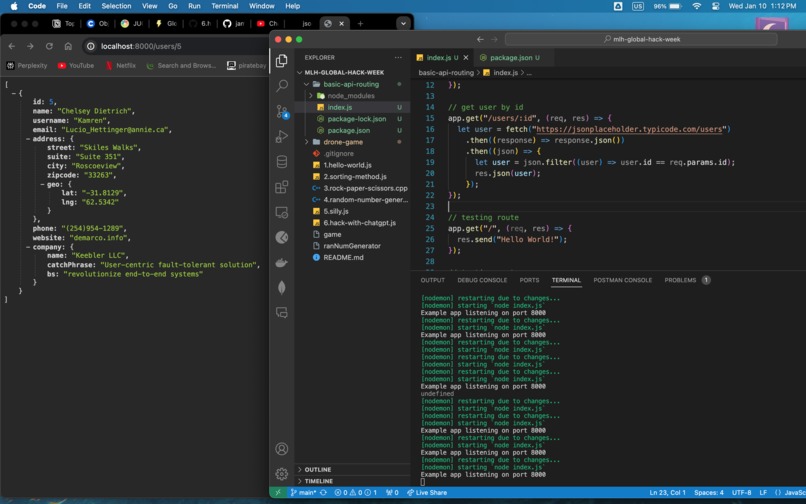
Task: Open README.md in the Explorer
Action: [x=343, y=258]
